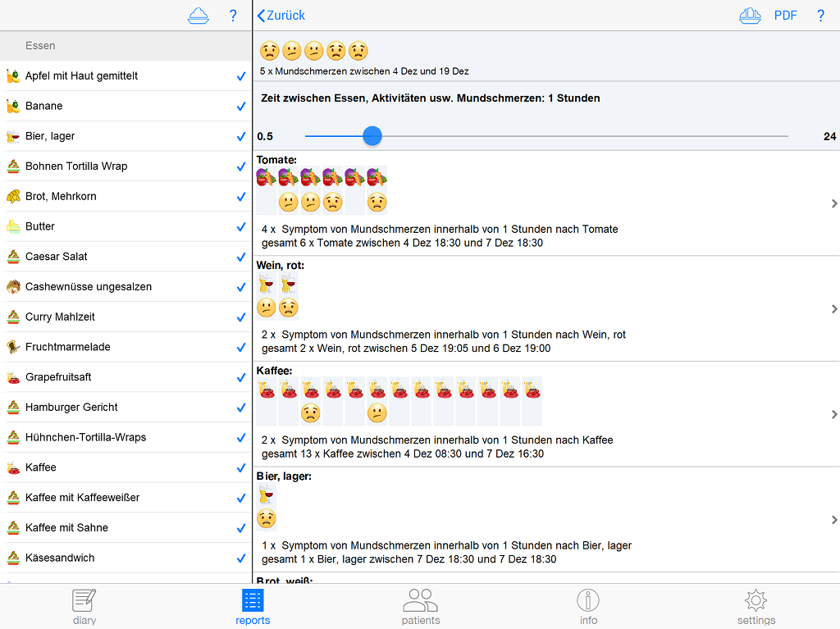The image size is (840, 629).
Task: Select the Käsesandwich list row
Action: pyautogui.click(x=126, y=558)
